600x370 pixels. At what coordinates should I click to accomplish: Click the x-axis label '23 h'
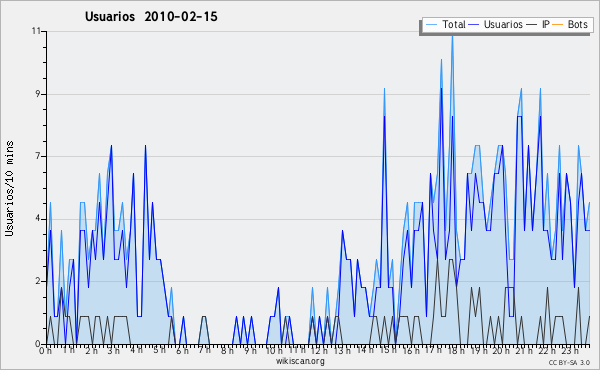click(x=570, y=350)
